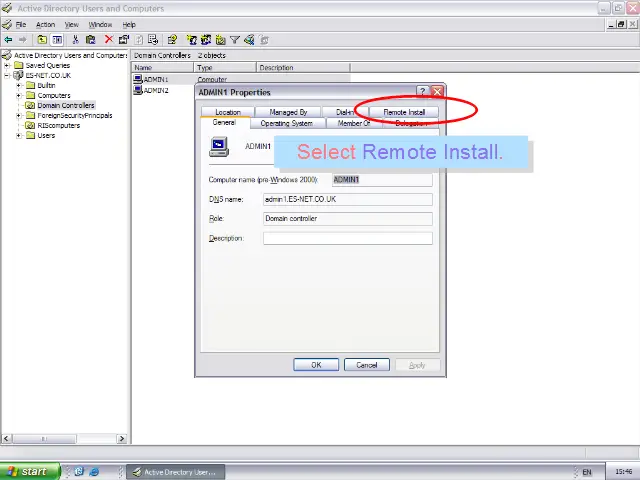Click the taskbar clock showing 15:46
Image resolution: width=640 pixels, height=480 pixels.
point(623,472)
